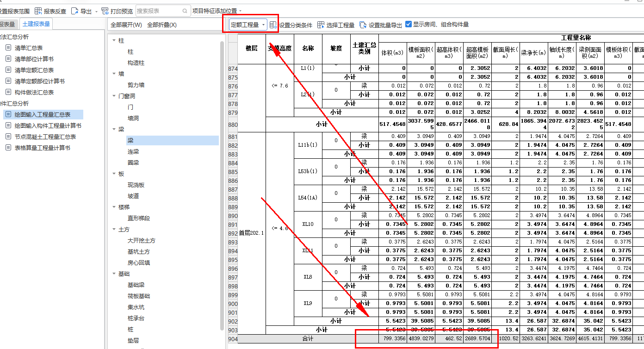Viewport: 644px width, 349px height.
Task: Switch to the 土建报表量 tab
Action: [x=36, y=24]
